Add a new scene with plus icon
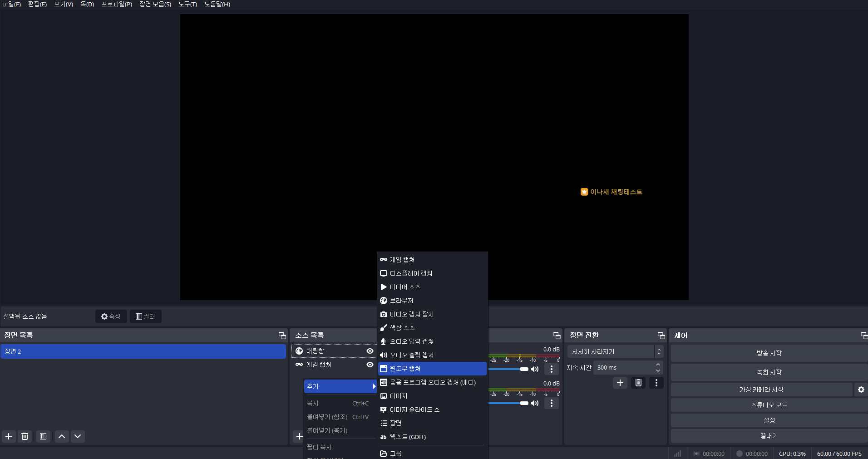This screenshot has width=868, height=459. coord(9,436)
